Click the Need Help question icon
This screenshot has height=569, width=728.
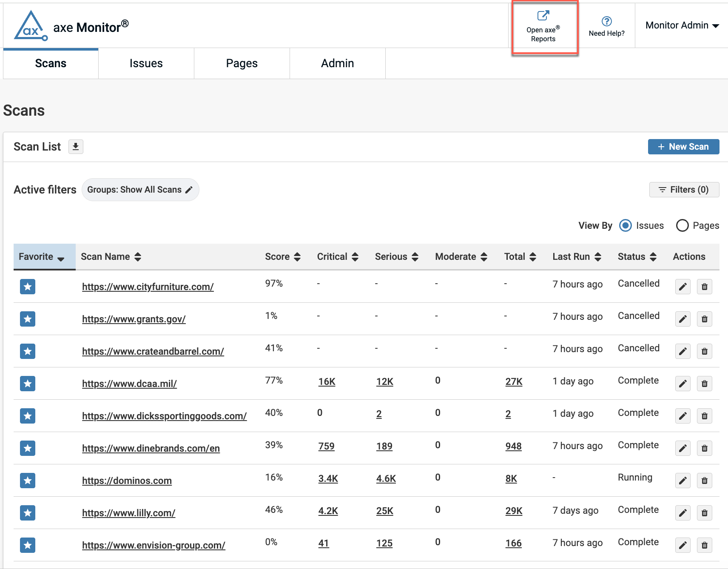tap(606, 21)
